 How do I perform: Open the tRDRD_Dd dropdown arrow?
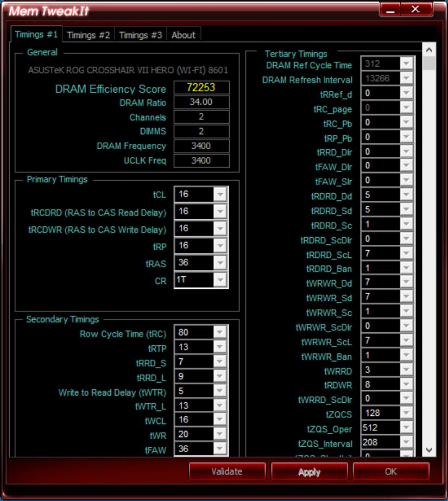click(407, 195)
